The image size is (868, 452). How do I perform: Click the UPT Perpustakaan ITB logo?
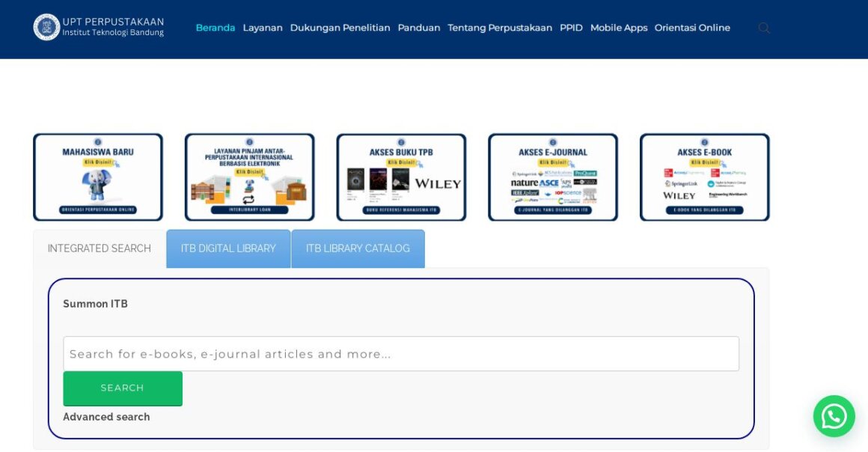pos(98,29)
